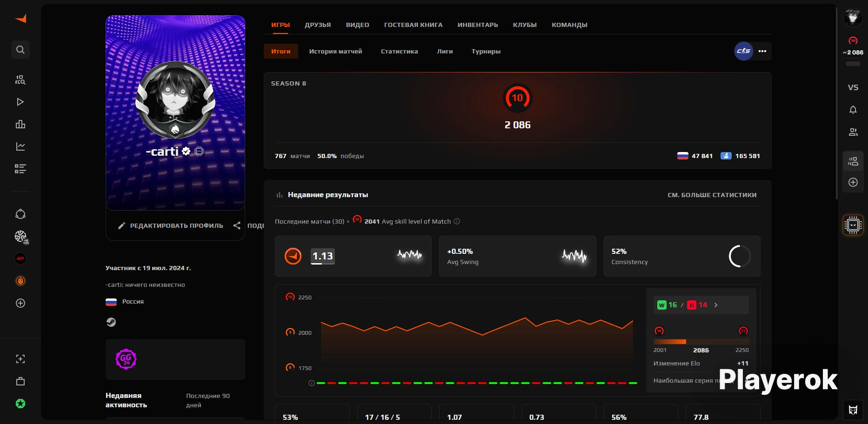Open the КОМАНДЫ tab
Screen dimensions: 868x424
(x=569, y=25)
